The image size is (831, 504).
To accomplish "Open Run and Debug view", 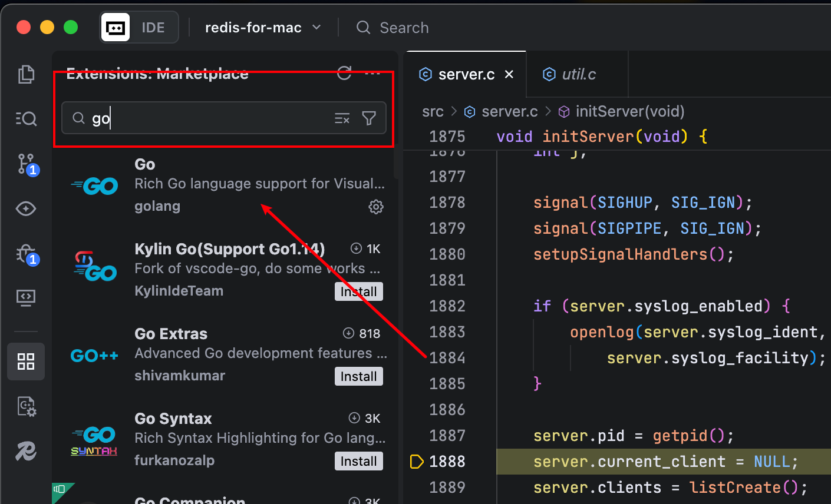I will click(x=27, y=254).
